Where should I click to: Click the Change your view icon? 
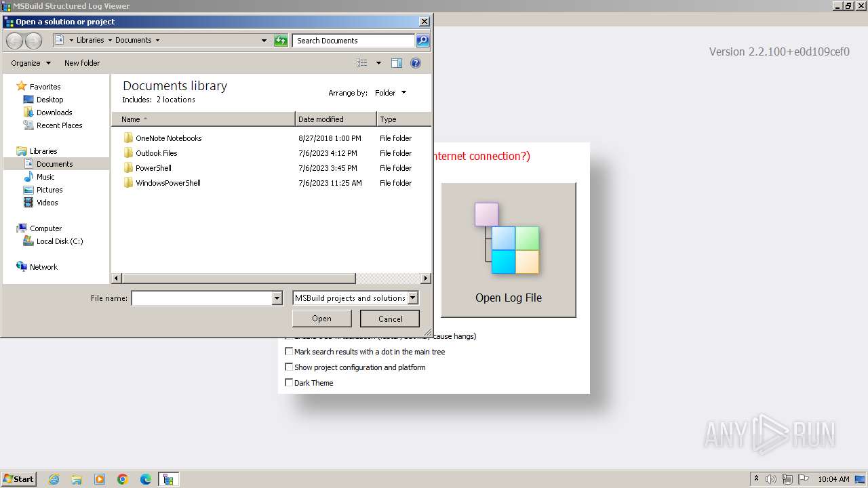[362, 63]
